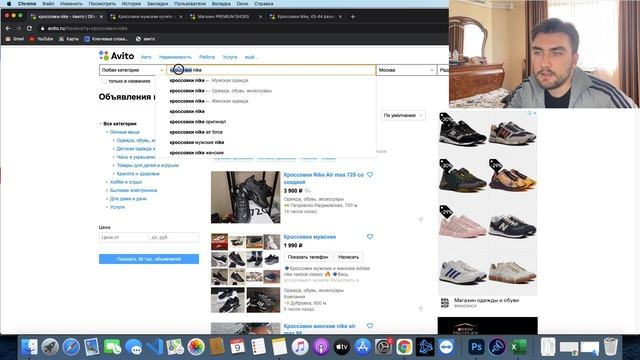Open the Кроссовки мужские listing title
This screenshot has width=640, height=360.
310,237
